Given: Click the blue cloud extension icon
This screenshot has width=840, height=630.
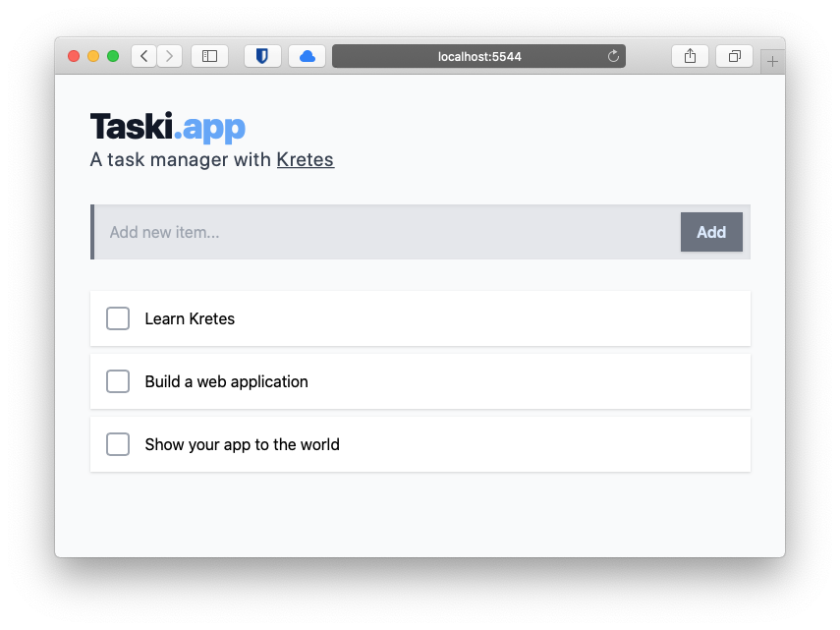Looking at the screenshot, I should (307, 56).
